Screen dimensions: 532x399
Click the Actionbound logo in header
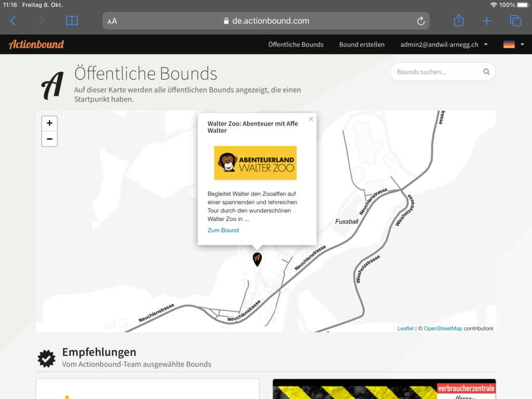36,45
